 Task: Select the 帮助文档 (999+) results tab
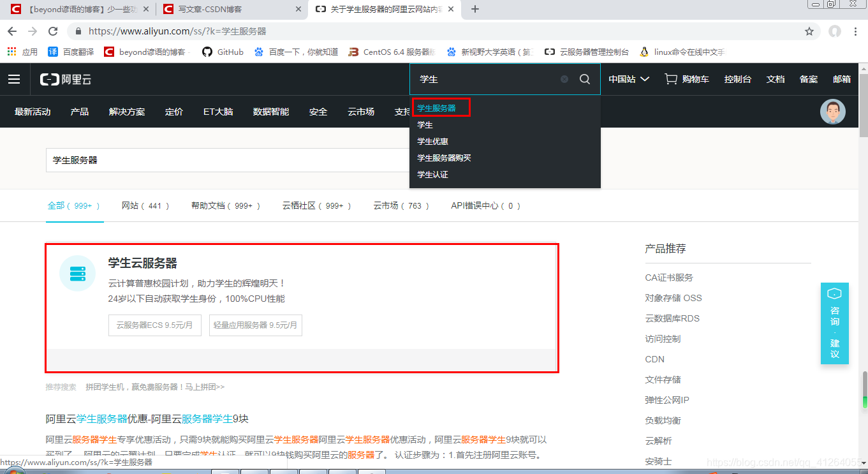(226, 206)
